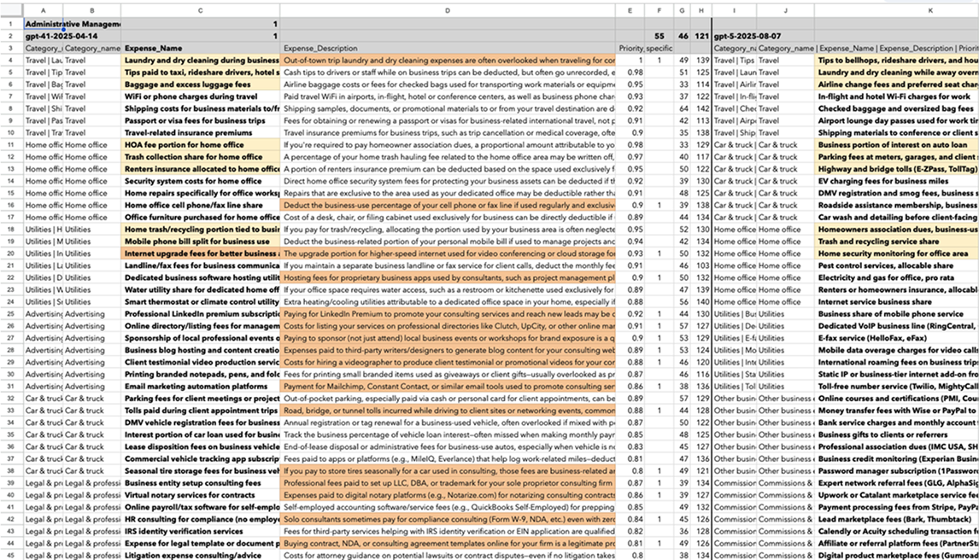Click 'Smart thermostat or climate control utility' cell
Screen dimensions: 979x560
[x=201, y=302]
